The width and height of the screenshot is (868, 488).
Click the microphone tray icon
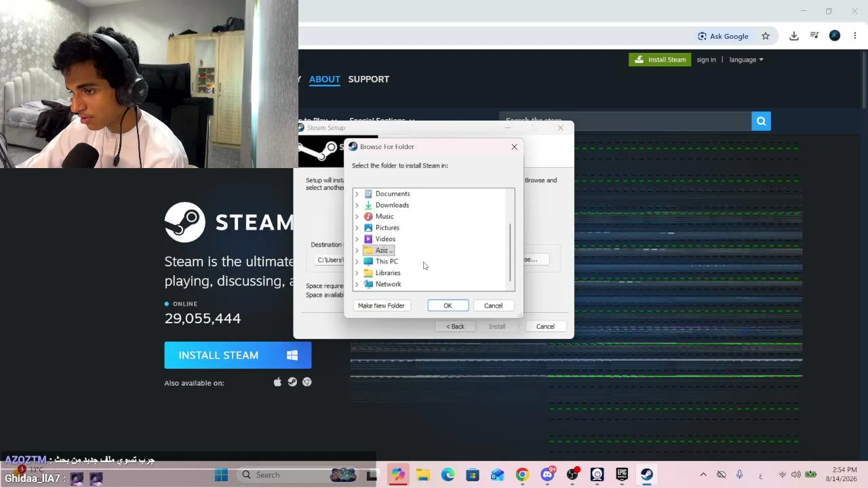pos(740,475)
